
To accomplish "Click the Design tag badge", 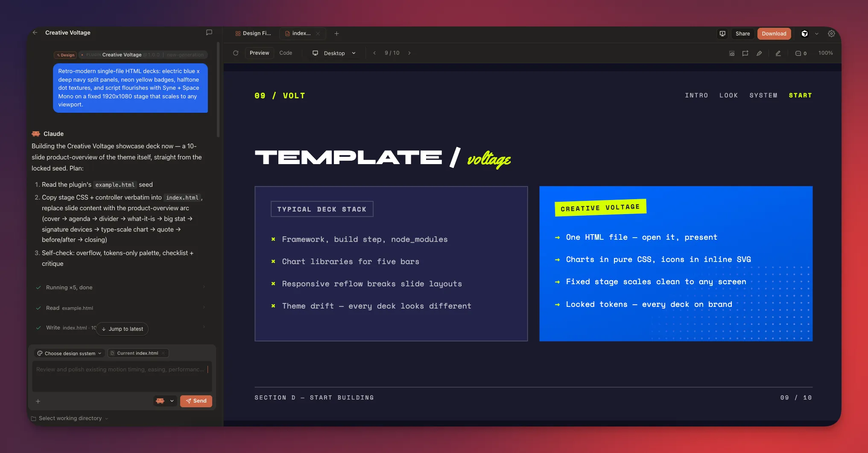I will click(x=65, y=55).
